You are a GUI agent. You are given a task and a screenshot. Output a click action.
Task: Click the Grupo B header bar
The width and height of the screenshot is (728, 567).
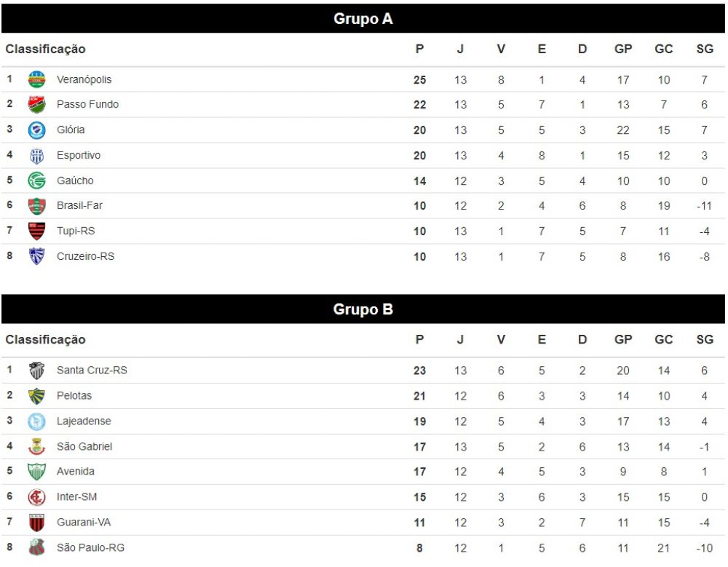click(363, 309)
